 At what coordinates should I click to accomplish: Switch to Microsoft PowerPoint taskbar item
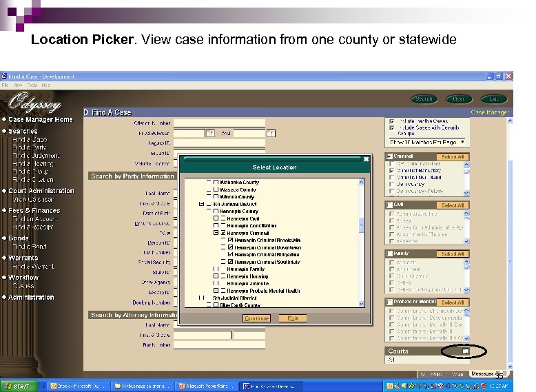coord(206,386)
